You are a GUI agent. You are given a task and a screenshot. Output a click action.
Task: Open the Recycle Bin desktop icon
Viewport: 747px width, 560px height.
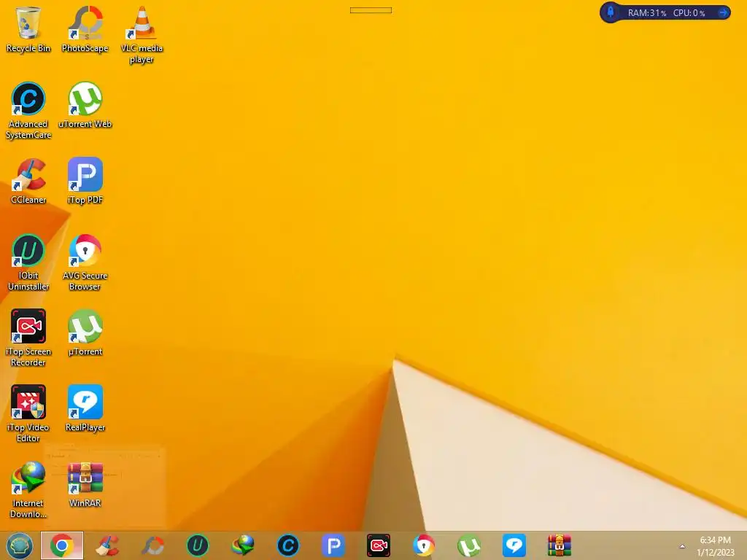coord(28,29)
